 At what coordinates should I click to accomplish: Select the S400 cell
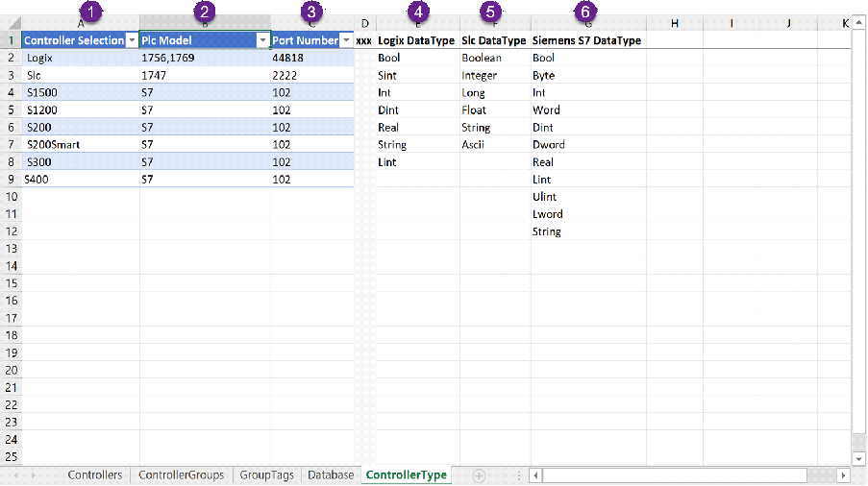pyautogui.click(x=81, y=180)
